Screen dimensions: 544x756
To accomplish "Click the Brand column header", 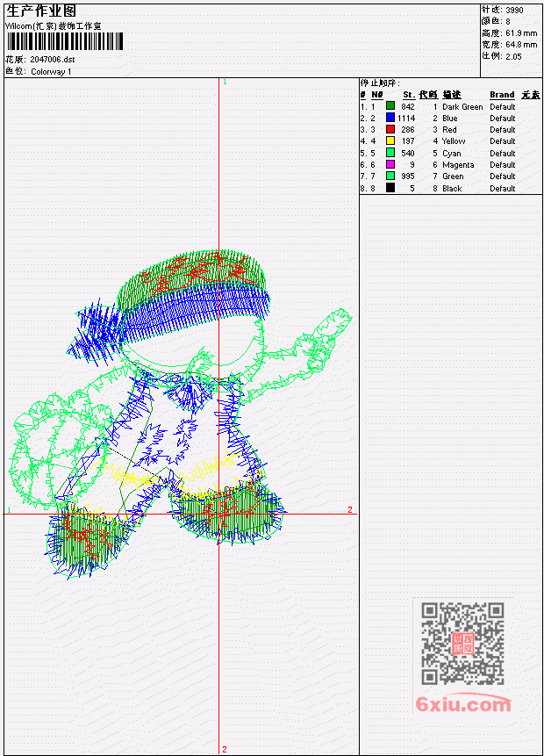I will [502, 95].
